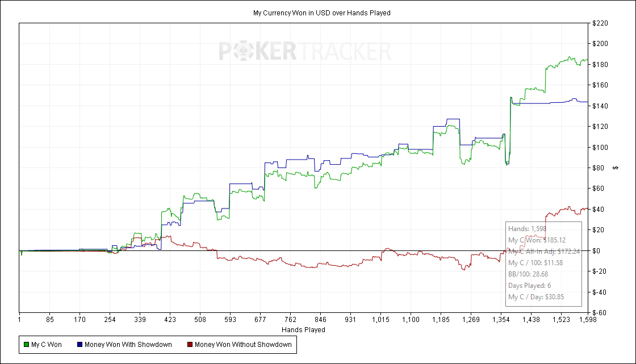Click the 1,185 x-axis tick label
Screen dimensions: 636x364
tap(441, 320)
